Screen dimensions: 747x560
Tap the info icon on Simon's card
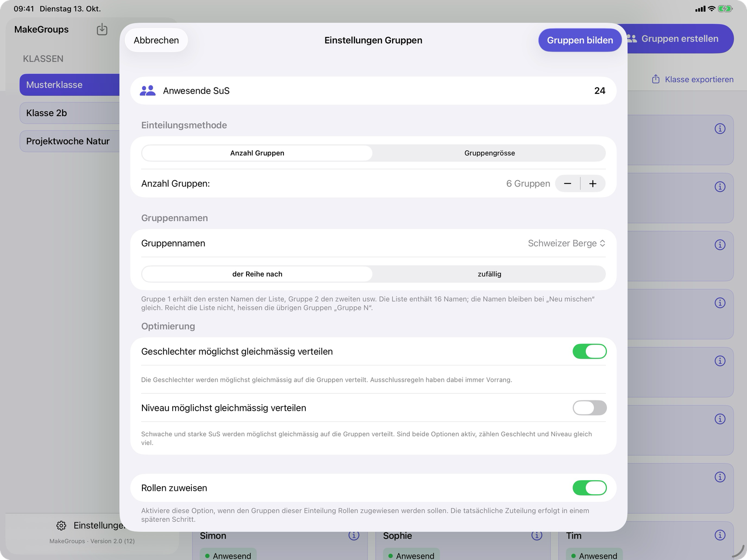coord(354,535)
